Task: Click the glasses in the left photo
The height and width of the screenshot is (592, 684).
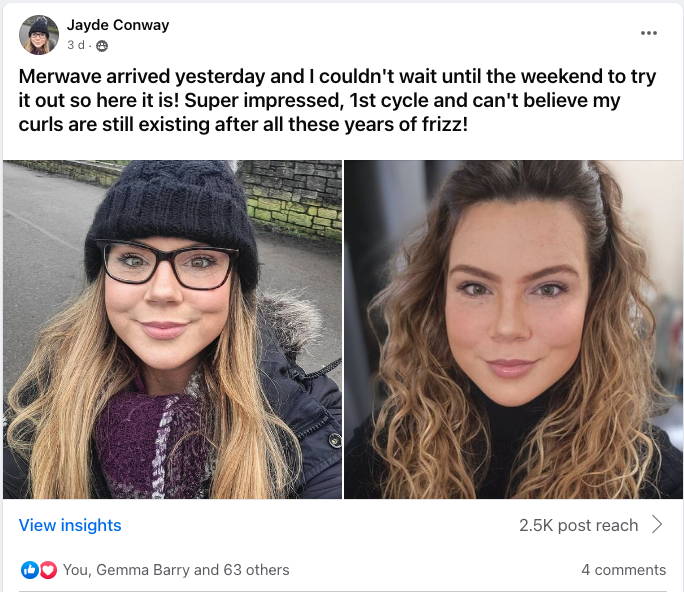Action: point(168,265)
